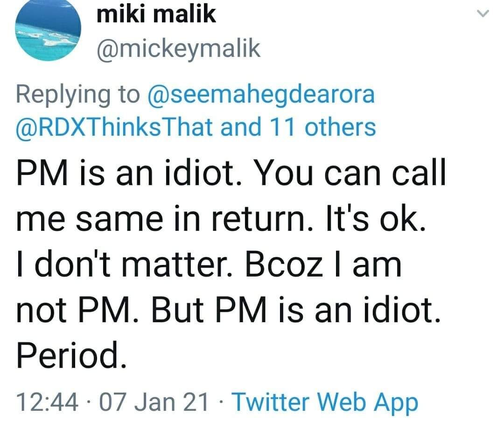504x429 pixels.
Task: Click the word "Period." ending the tweet
Action: click(x=72, y=356)
